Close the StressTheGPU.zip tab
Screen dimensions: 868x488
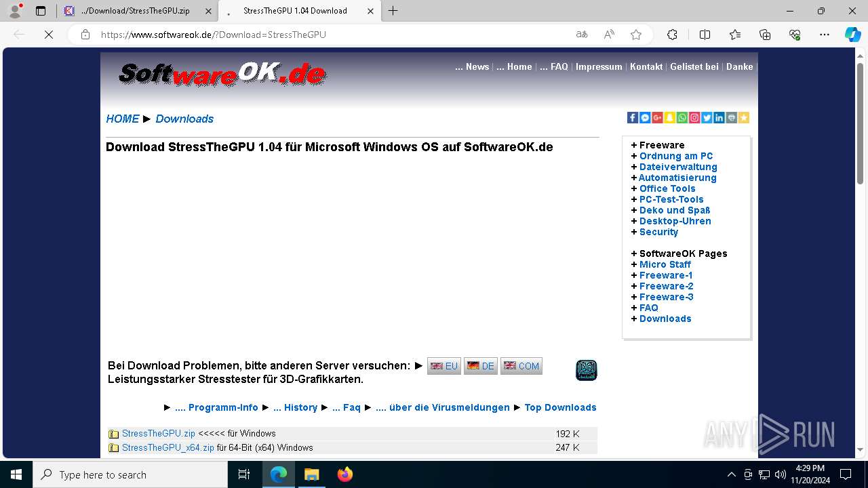(208, 11)
